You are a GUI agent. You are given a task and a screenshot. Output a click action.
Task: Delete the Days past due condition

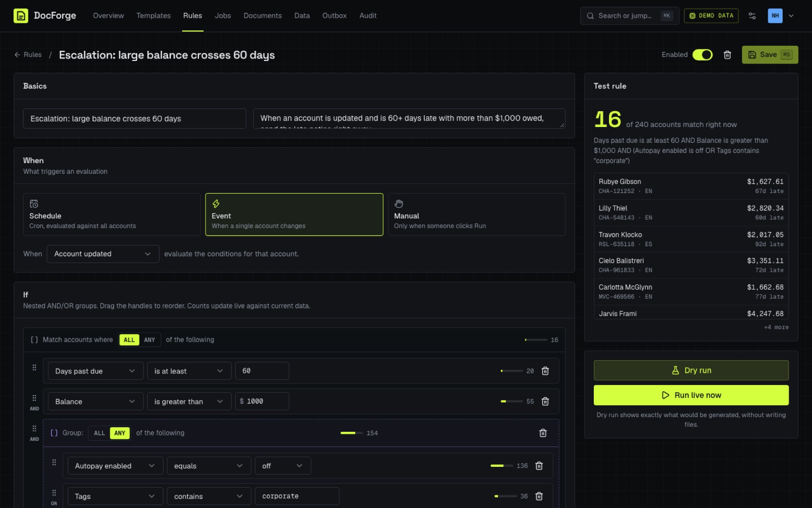545,371
